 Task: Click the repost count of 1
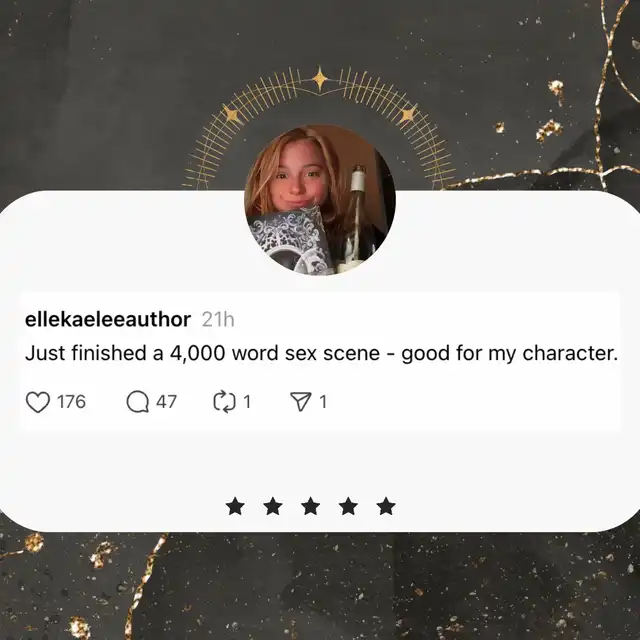coord(247,402)
